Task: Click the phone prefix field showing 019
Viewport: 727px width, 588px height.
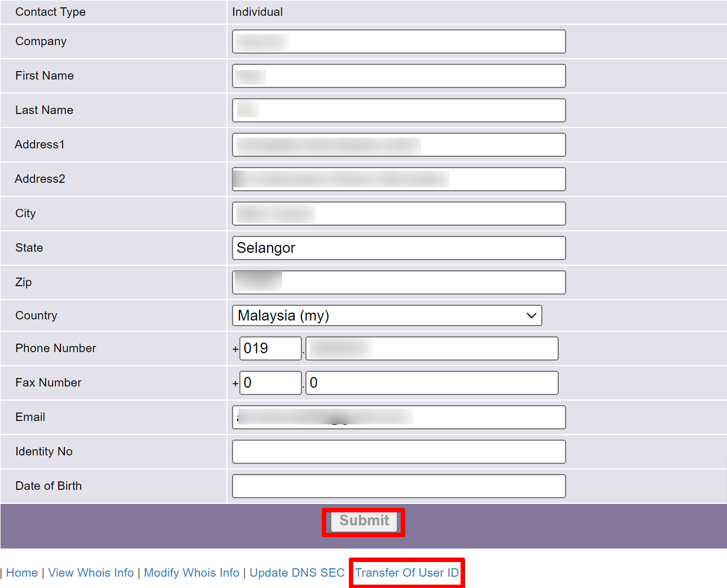Action: coord(270,349)
